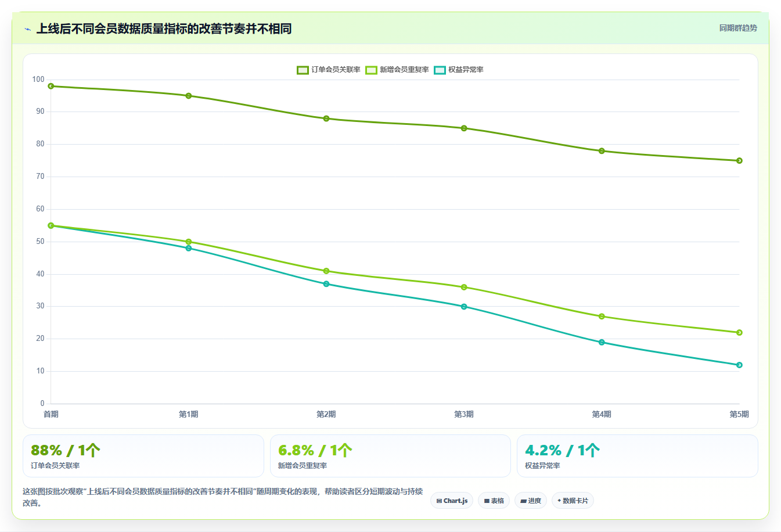This screenshot has width=781, height=532.
Task: Select 权益异常率 data point at 第1期
Action: click(189, 248)
